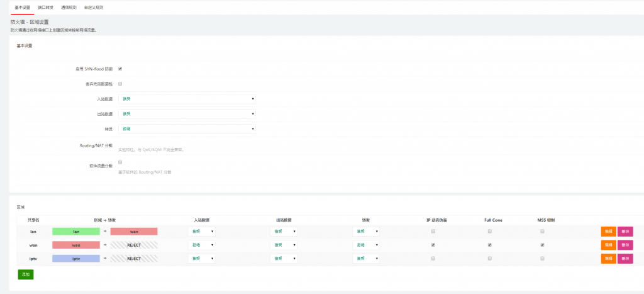Switch to the 通信规则 (Traffic Rules) tab

(x=70, y=8)
